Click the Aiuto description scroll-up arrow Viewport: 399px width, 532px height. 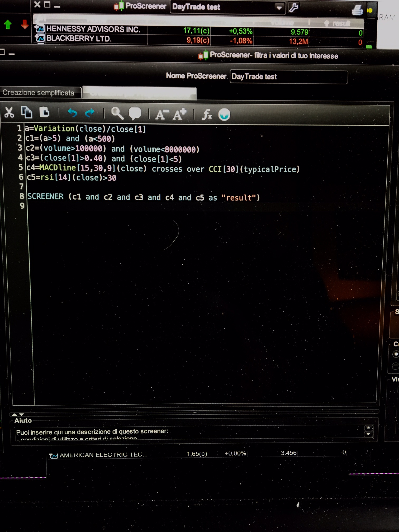pyautogui.click(x=368, y=428)
